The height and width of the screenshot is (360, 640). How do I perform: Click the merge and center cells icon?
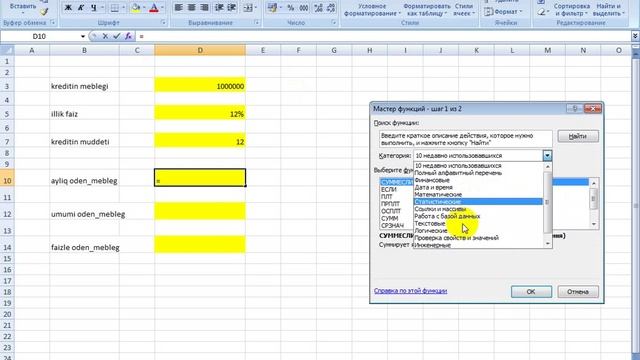point(247,8)
